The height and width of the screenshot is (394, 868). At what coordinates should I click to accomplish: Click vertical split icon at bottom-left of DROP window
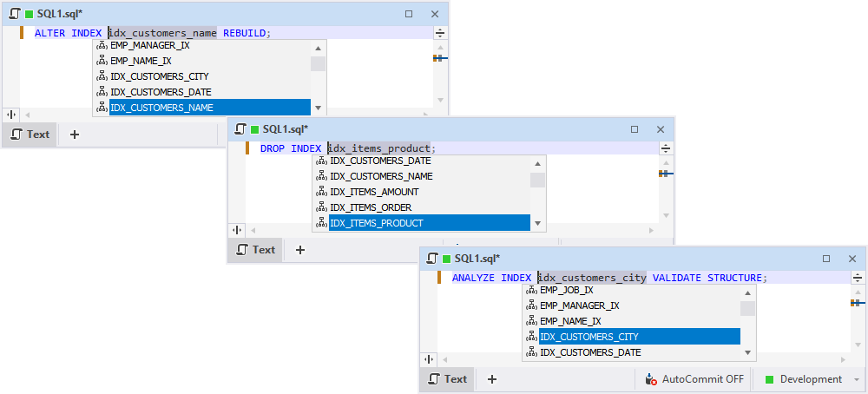pos(237,230)
